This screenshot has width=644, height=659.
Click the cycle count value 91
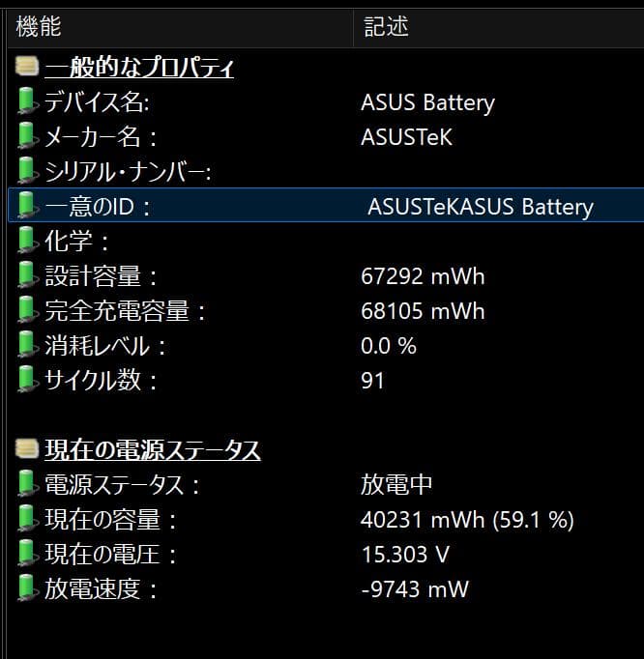[372, 381]
